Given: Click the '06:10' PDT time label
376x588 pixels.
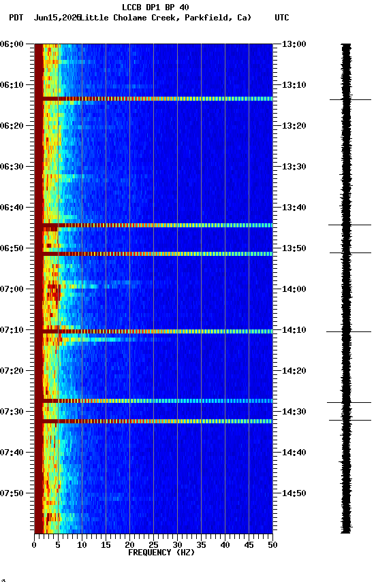Looking at the screenshot, I should [x=12, y=85].
